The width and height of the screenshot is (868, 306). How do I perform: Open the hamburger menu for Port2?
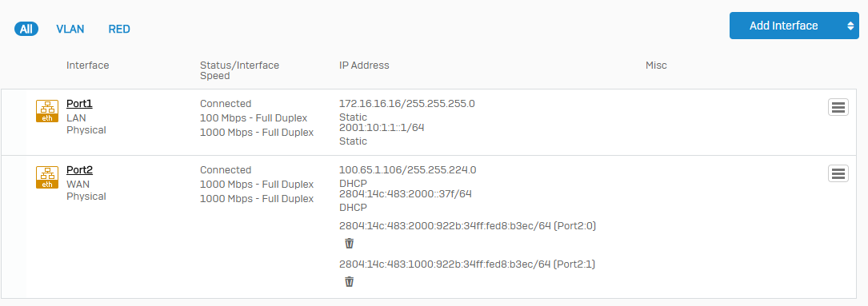tap(838, 173)
